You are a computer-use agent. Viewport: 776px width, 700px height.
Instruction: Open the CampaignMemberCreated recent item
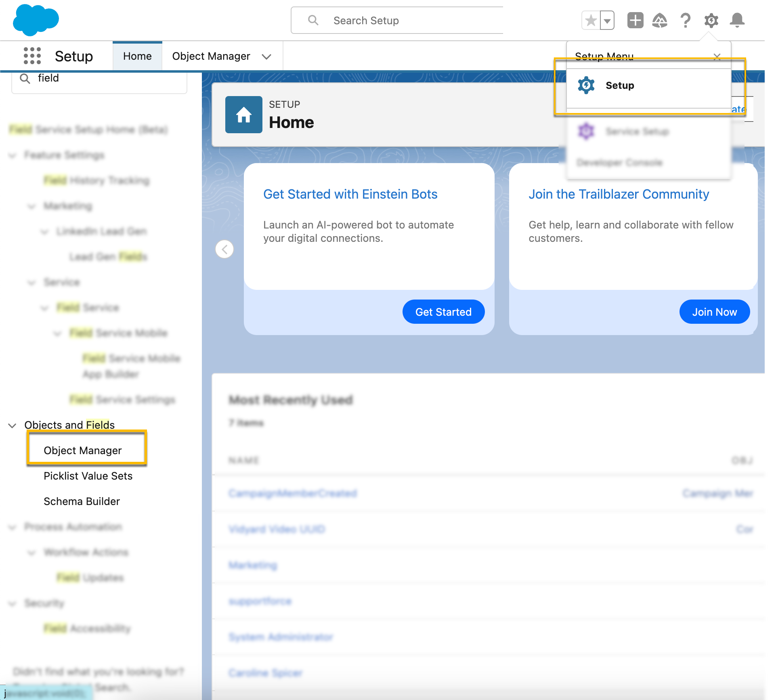pos(293,493)
